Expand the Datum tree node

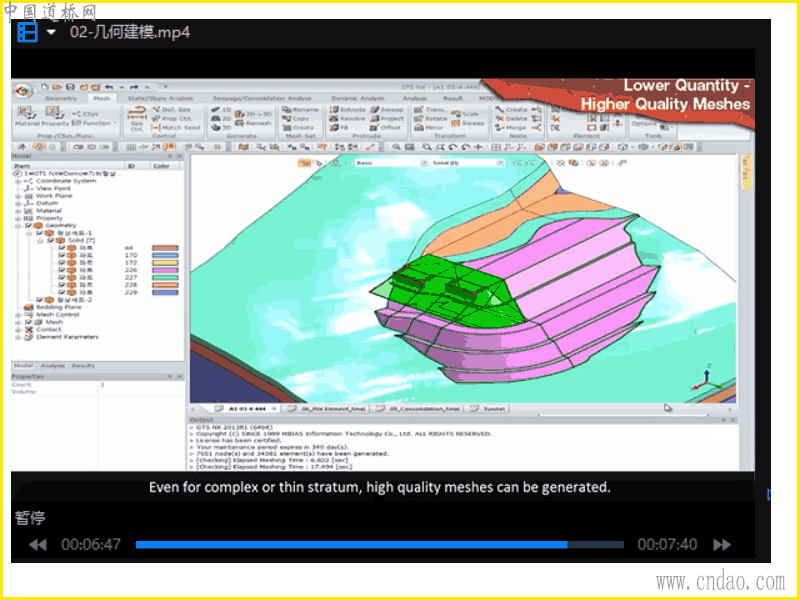(18, 203)
